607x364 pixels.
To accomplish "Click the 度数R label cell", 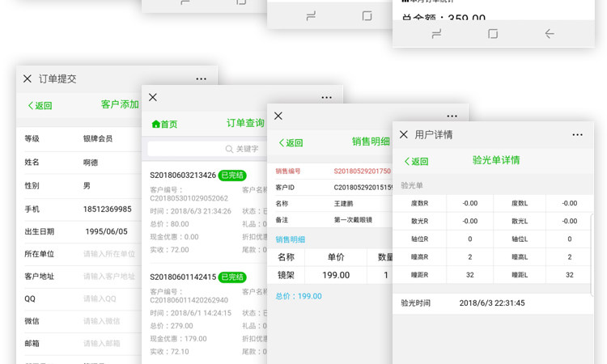I will point(419,204).
